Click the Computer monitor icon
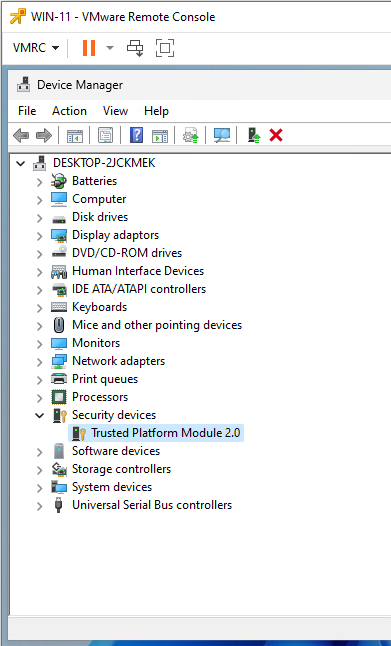The image size is (391, 646). (x=59, y=199)
